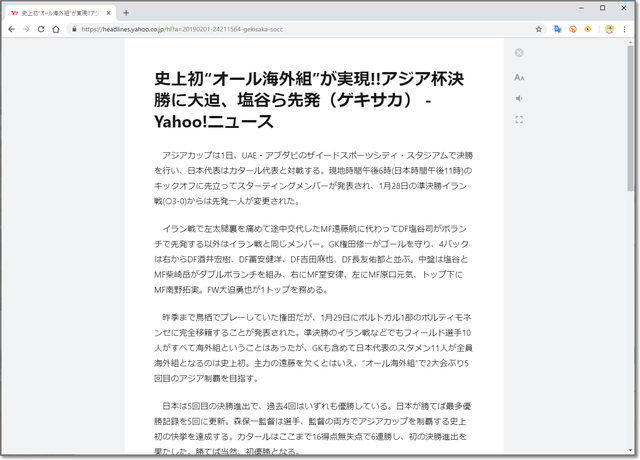Close the reader view with the X icon
Viewport: 640px width, 460px height.
click(x=519, y=53)
